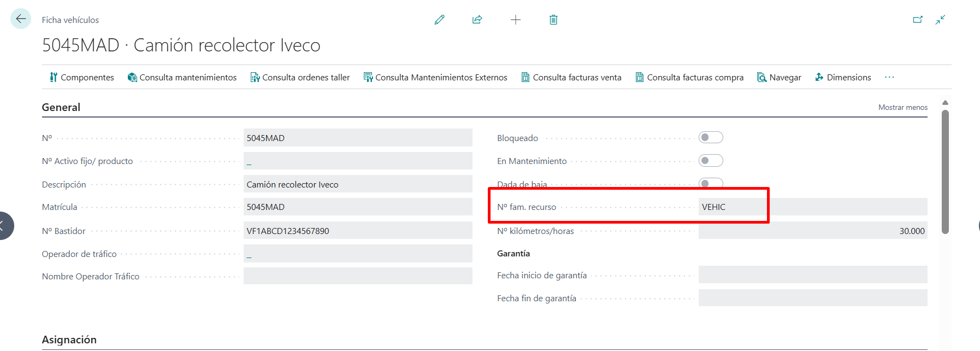The height and width of the screenshot is (351, 980).
Task: Click the collapse page arrows icon
Action: pos(940,20)
